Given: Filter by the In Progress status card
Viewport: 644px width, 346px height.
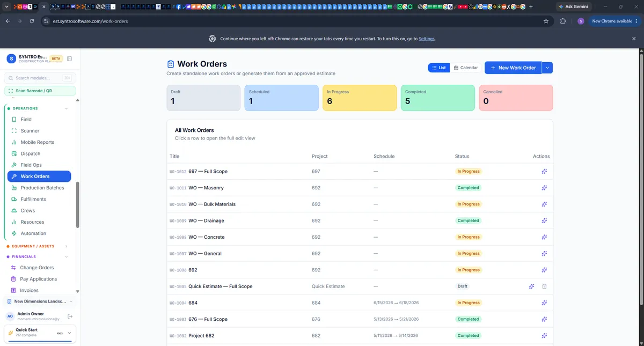Looking at the screenshot, I should click(x=360, y=98).
